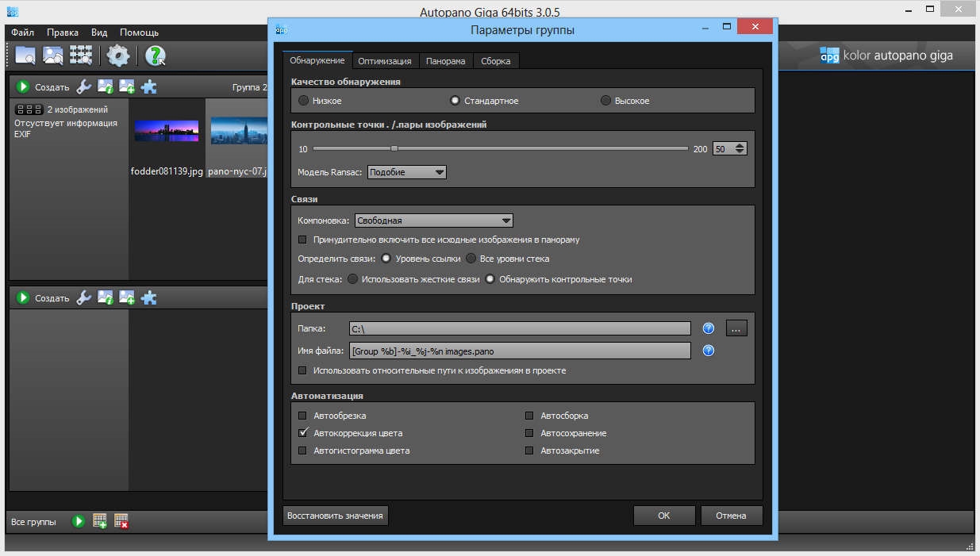Confirm the dialog with OK
This screenshot has height=556, width=980.
(x=664, y=516)
